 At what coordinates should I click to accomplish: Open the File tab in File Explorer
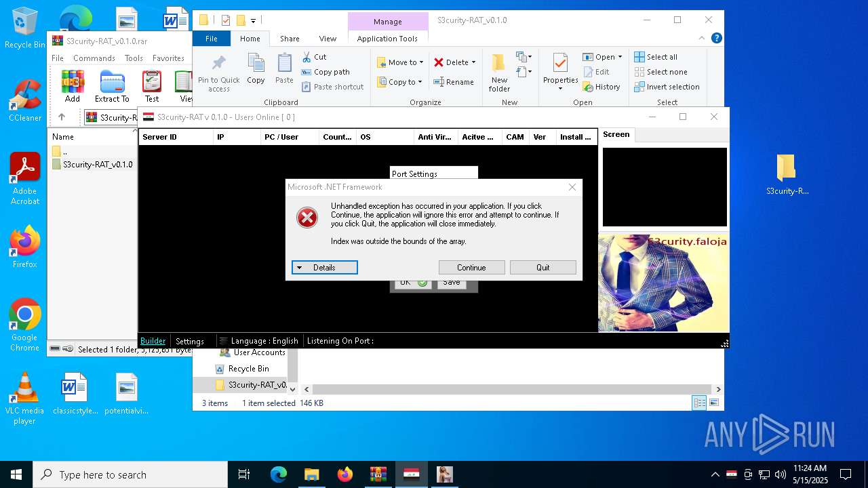[x=212, y=39]
